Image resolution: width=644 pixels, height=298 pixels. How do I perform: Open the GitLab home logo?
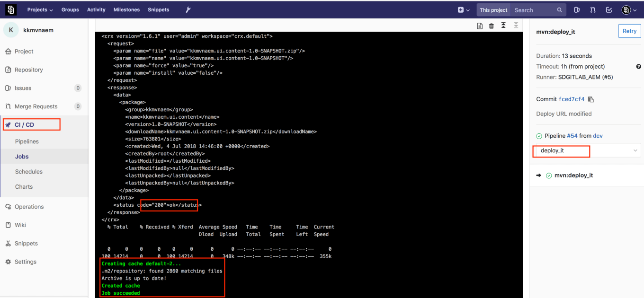[10, 9]
